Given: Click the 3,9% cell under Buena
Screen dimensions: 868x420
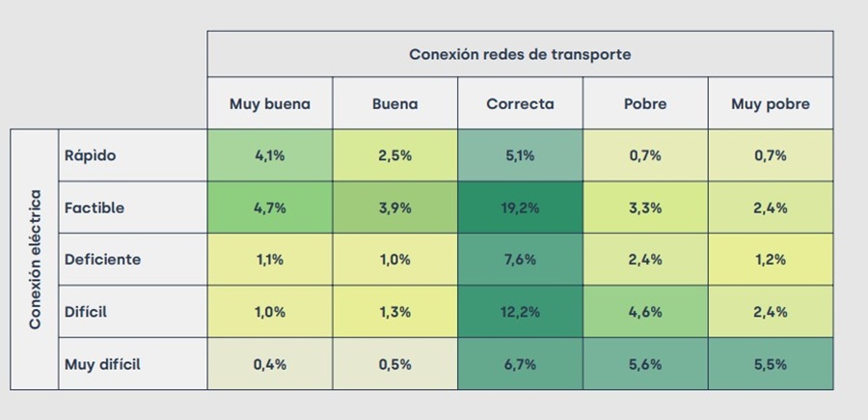Looking at the screenshot, I should click(395, 208).
